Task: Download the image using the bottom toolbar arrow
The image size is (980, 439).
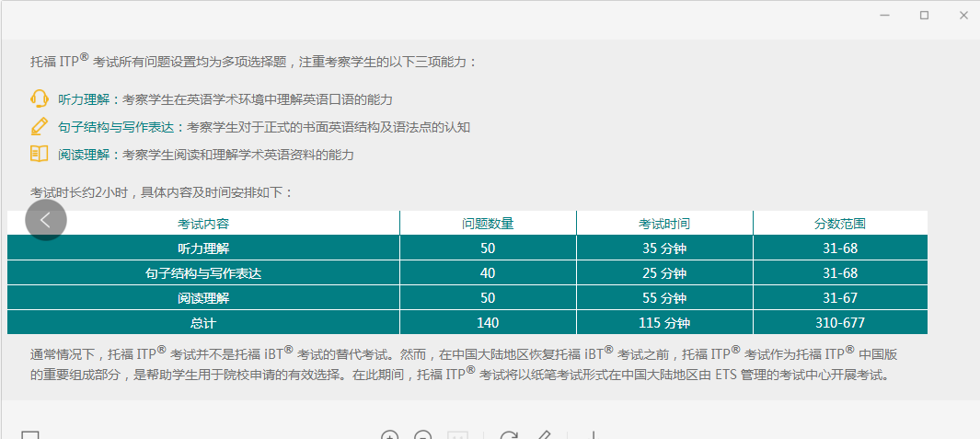Action: coord(593,436)
